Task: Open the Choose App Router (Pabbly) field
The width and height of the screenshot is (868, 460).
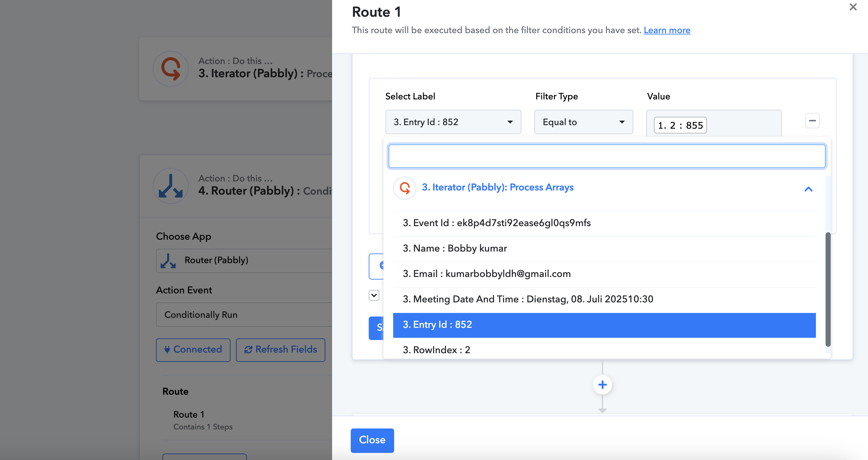Action: coord(244,260)
